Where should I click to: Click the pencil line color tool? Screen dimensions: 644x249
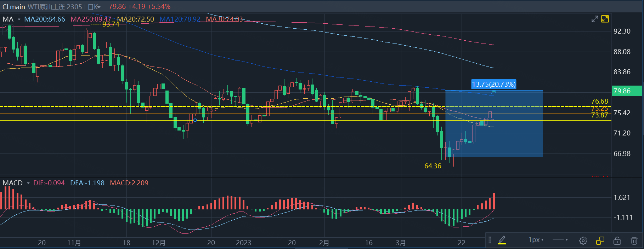coord(502,240)
